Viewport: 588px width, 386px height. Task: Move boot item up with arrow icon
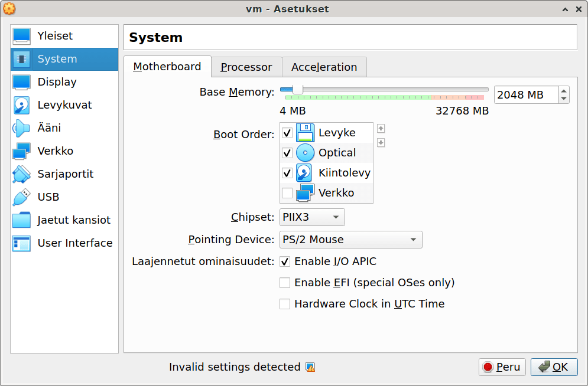click(381, 129)
